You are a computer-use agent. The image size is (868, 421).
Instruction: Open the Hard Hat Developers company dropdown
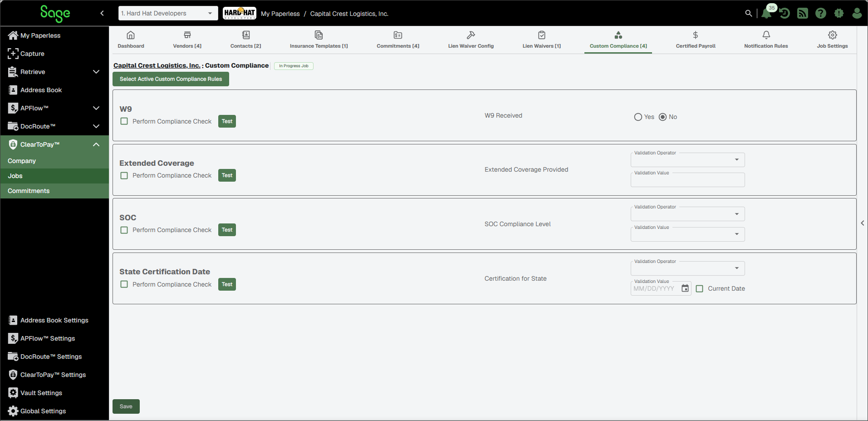pos(168,13)
